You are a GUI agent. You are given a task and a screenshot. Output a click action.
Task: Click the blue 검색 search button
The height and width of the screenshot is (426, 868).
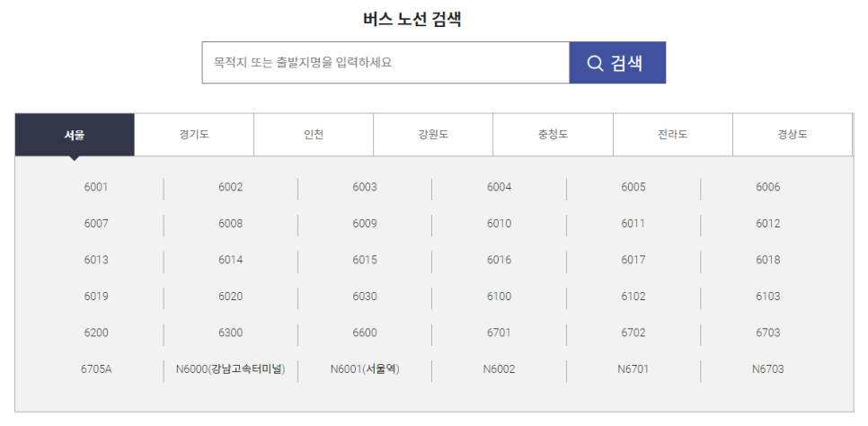[616, 63]
